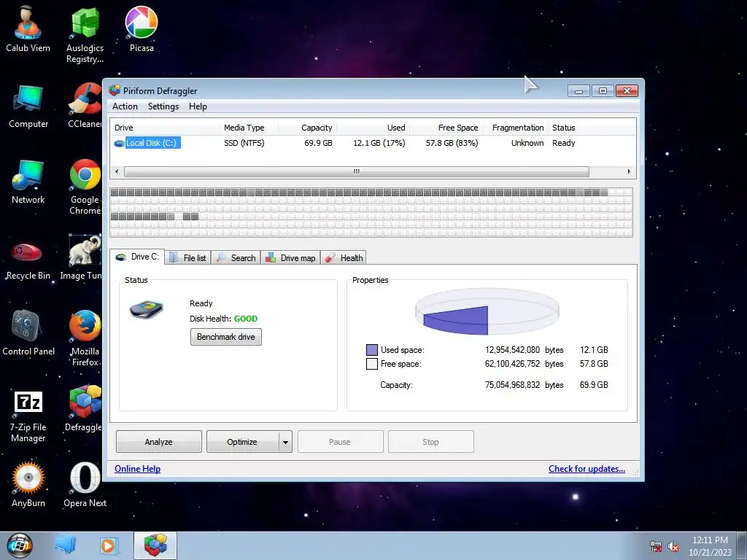
Task: Click the Optimize button
Action: click(242, 441)
